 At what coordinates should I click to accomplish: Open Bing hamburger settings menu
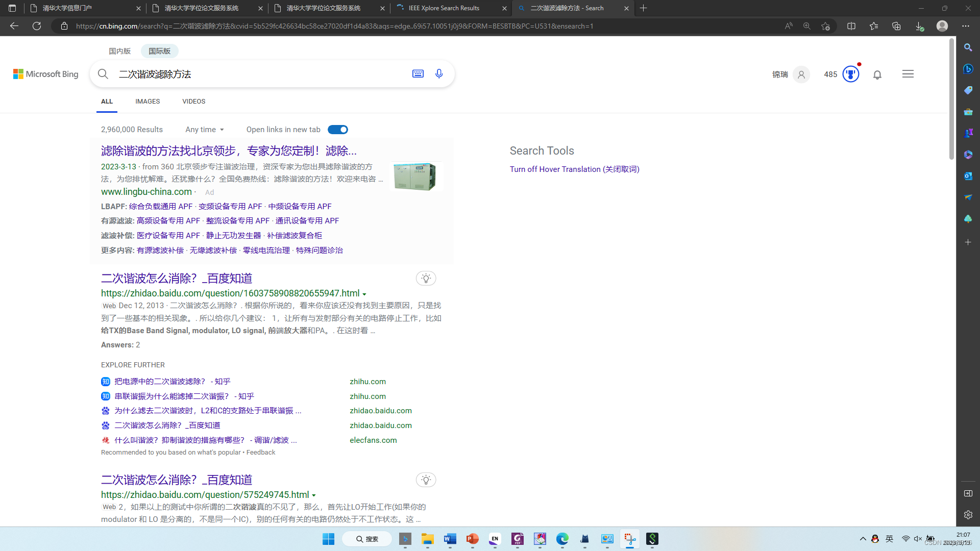pyautogui.click(x=908, y=74)
